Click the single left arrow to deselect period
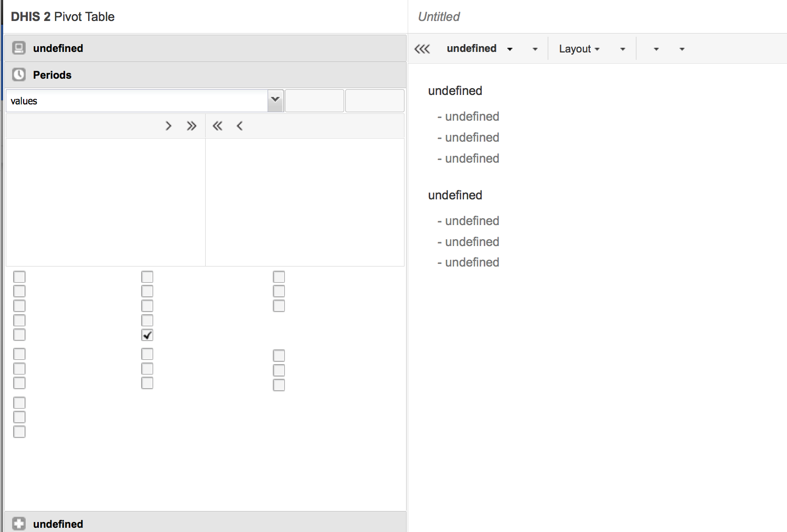 click(x=240, y=126)
